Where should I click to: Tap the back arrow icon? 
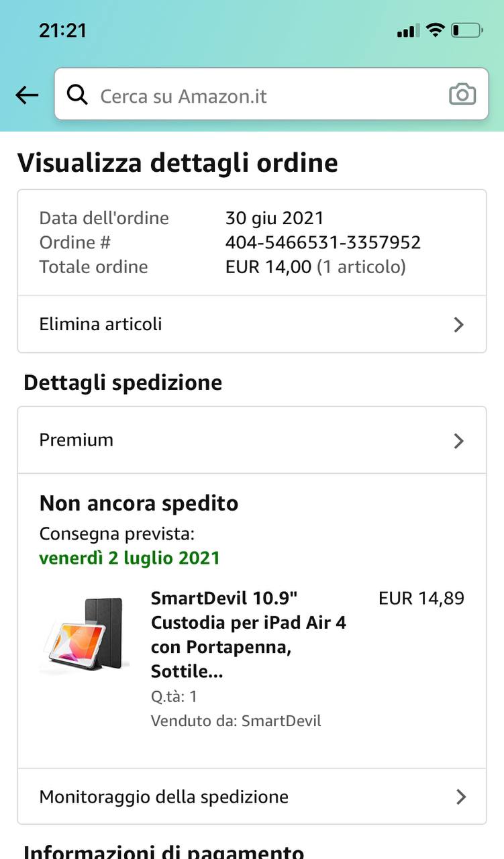pos(27,95)
